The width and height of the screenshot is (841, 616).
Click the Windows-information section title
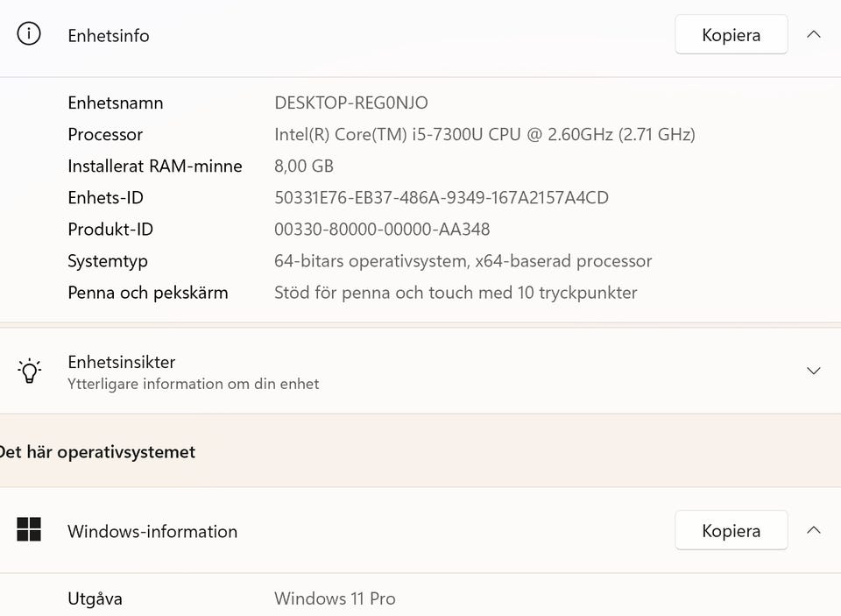(x=152, y=531)
